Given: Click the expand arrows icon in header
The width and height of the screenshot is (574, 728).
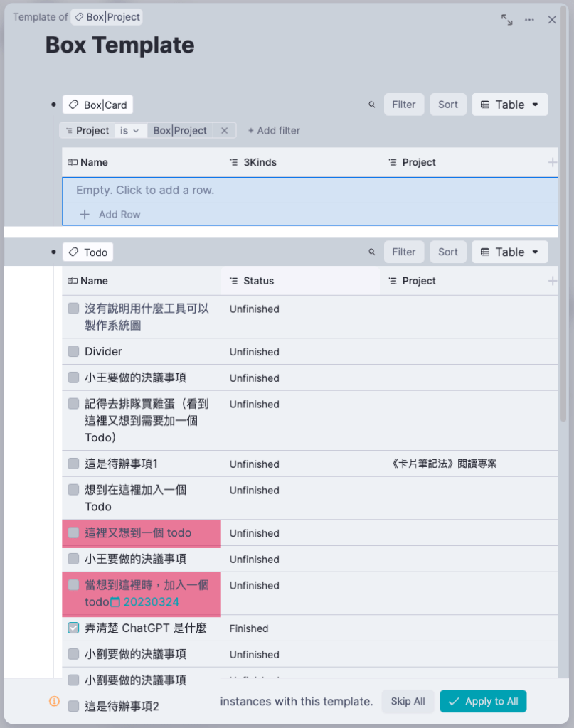Looking at the screenshot, I should [506, 20].
